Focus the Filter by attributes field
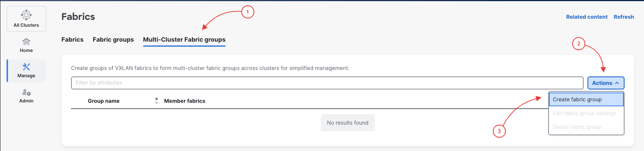 pyautogui.click(x=327, y=83)
